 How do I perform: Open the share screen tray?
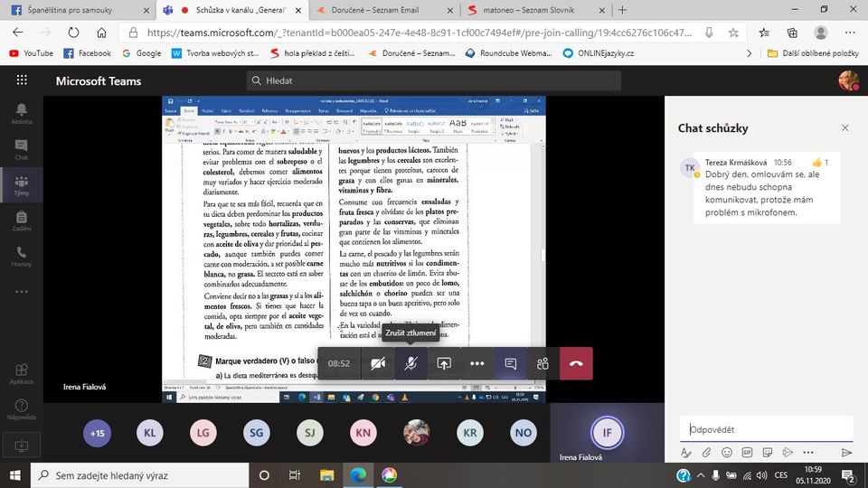point(444,363)
